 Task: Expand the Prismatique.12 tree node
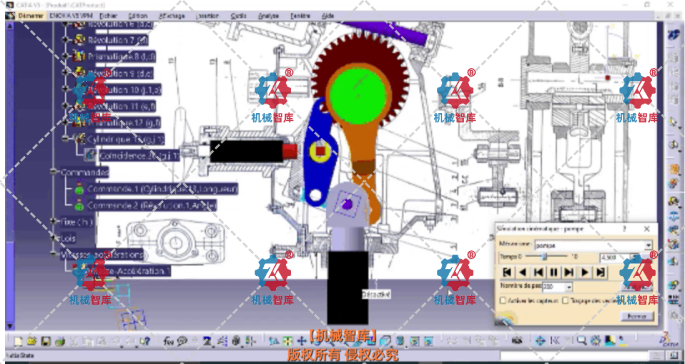[65, 123]
